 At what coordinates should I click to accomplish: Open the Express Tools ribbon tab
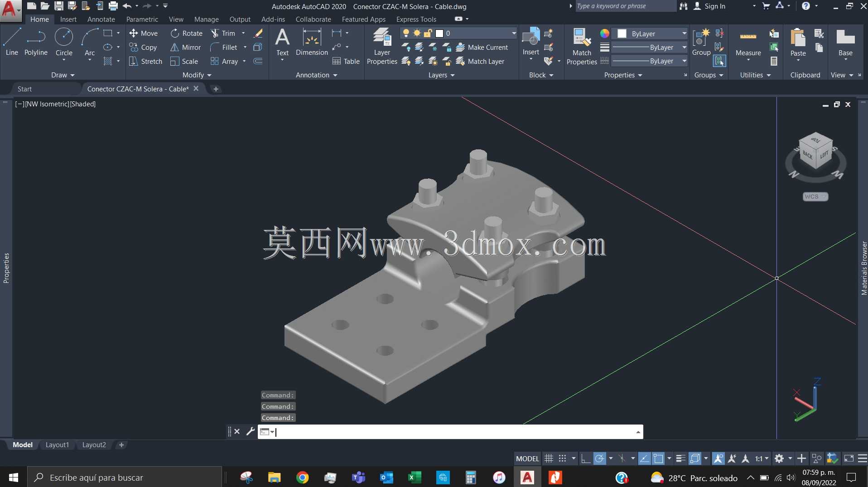tap(416, 19)
